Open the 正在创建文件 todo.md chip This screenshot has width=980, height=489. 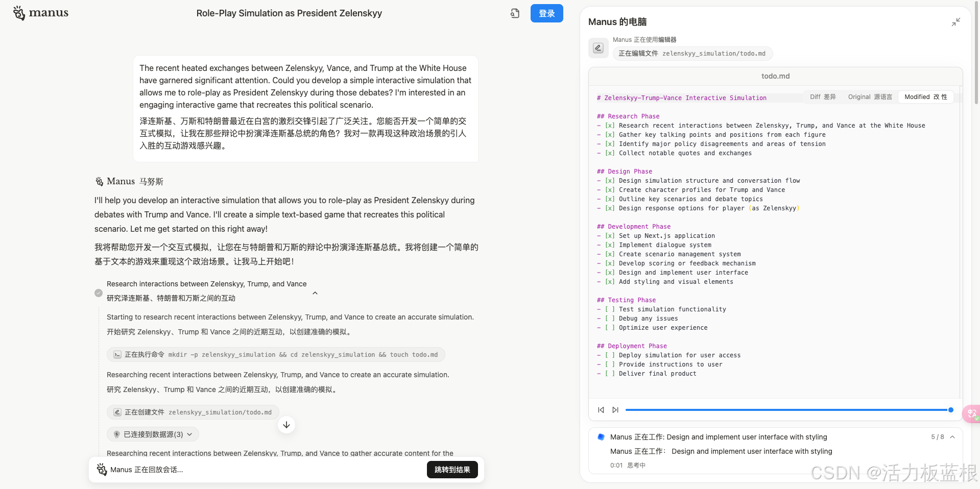coord(193,412)
